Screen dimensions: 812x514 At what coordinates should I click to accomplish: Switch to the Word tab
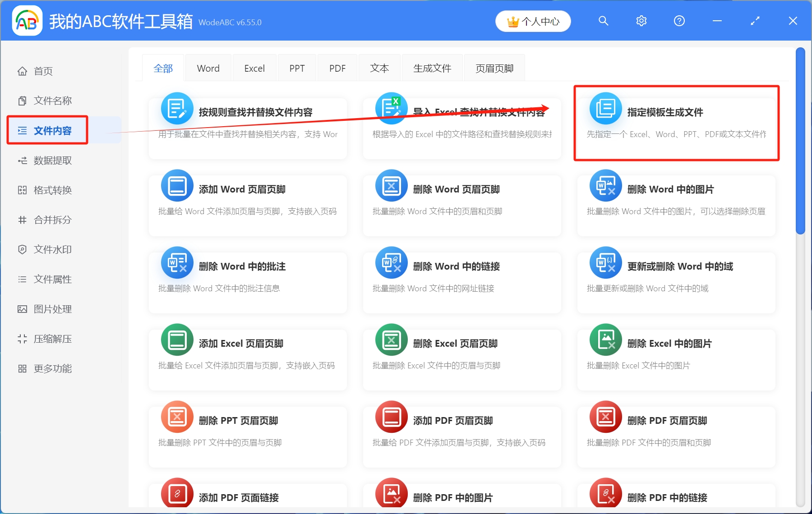208,68
